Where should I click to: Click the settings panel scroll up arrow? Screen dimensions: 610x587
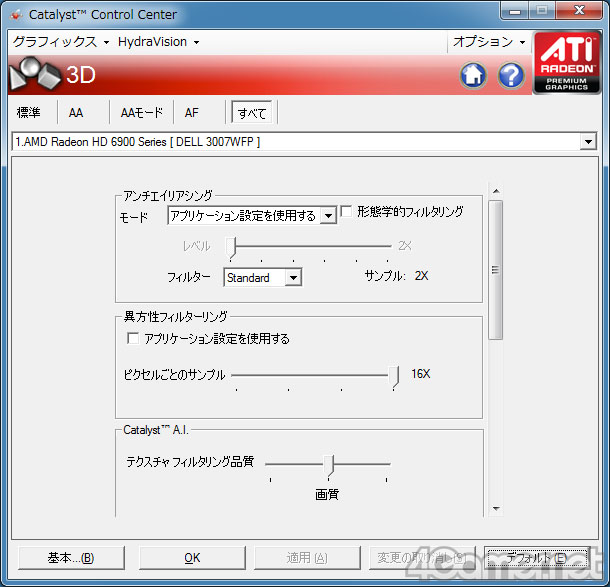[x=496, y=191]
